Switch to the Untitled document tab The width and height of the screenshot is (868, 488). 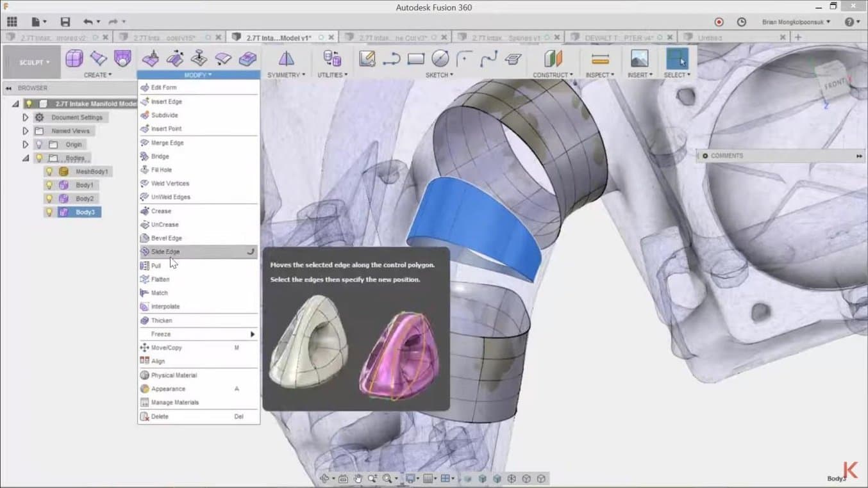[x=710, y=38]
